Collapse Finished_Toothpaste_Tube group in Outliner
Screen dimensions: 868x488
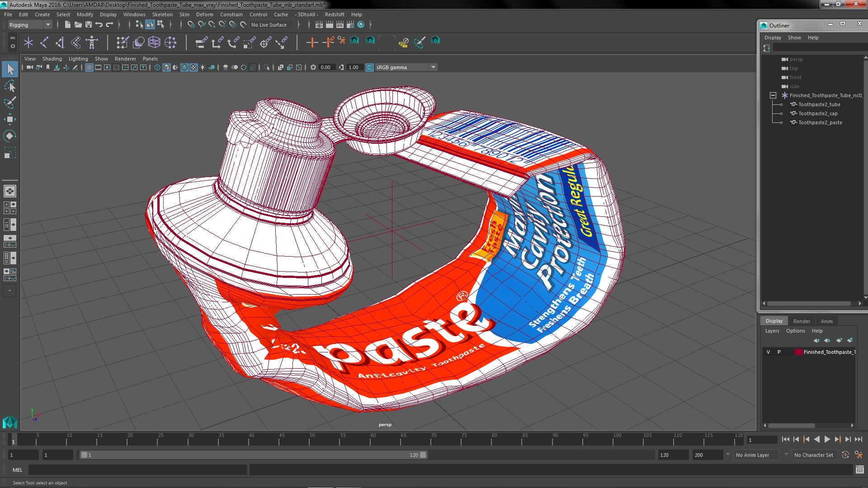[x=773, y=95]
